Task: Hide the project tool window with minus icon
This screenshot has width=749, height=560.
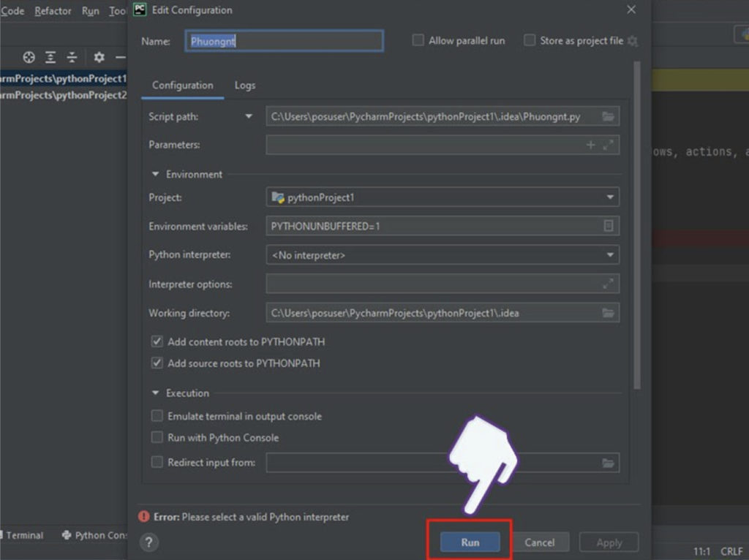Action: pyautogui.click(x=121, y=57)
